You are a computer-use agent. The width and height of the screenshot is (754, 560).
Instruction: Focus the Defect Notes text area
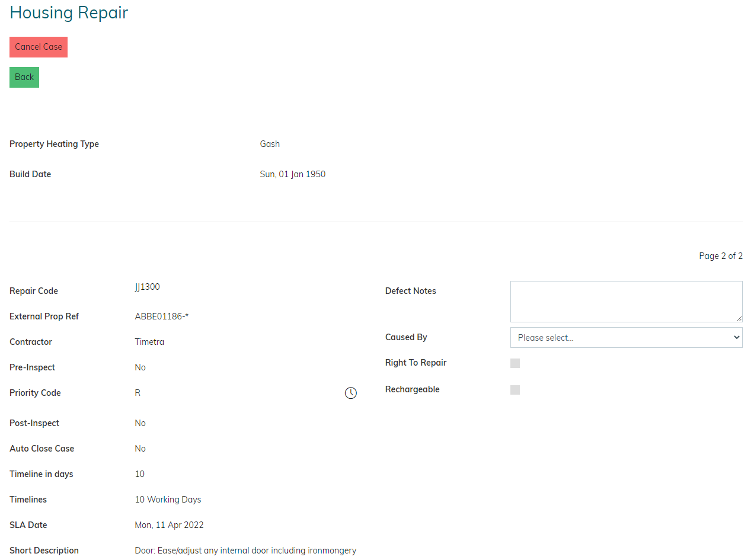pyautogui.click(x=625, y=301)
